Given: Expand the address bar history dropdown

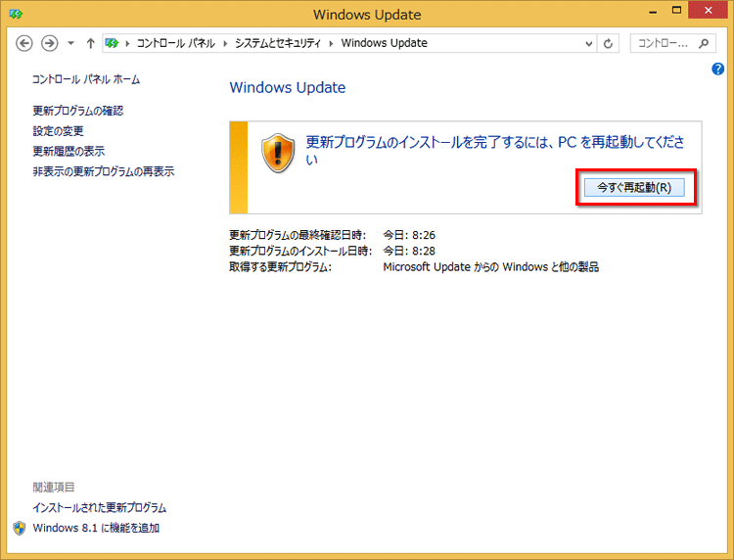Looking at the screenshot, I should tap(588, 43).
